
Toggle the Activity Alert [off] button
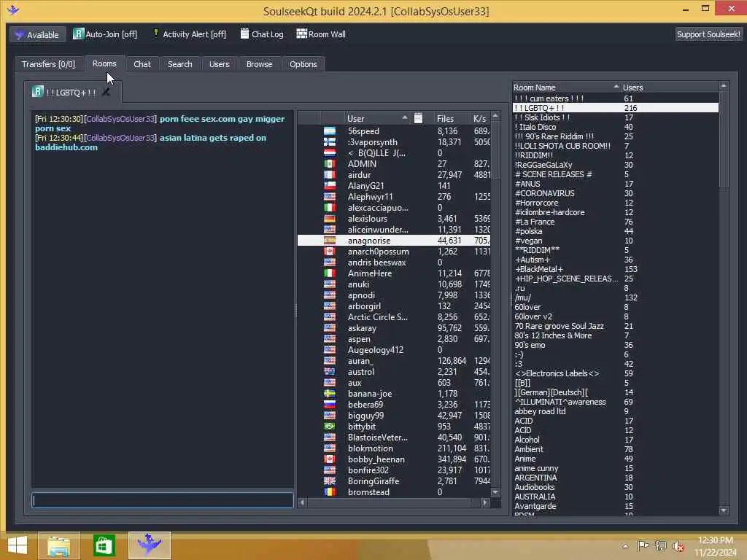189,34
